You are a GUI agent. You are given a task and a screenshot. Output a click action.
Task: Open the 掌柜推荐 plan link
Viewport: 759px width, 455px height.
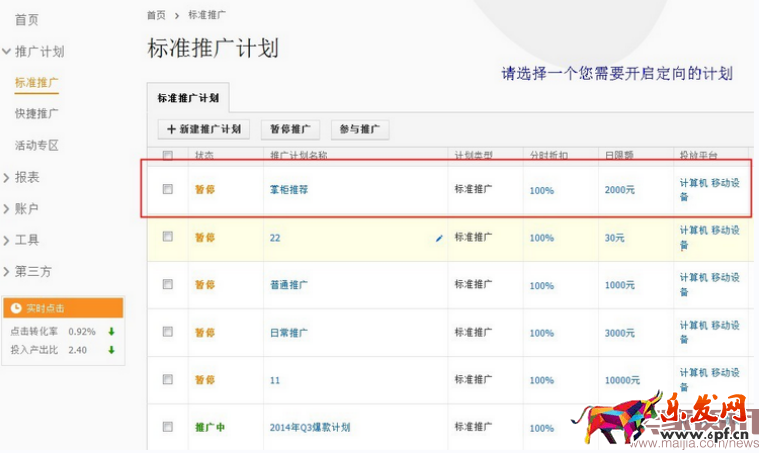[289, 190]
